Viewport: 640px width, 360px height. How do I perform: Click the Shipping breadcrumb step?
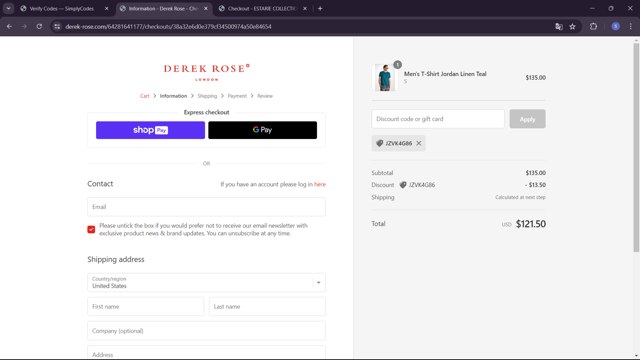(x=207, y=96)
